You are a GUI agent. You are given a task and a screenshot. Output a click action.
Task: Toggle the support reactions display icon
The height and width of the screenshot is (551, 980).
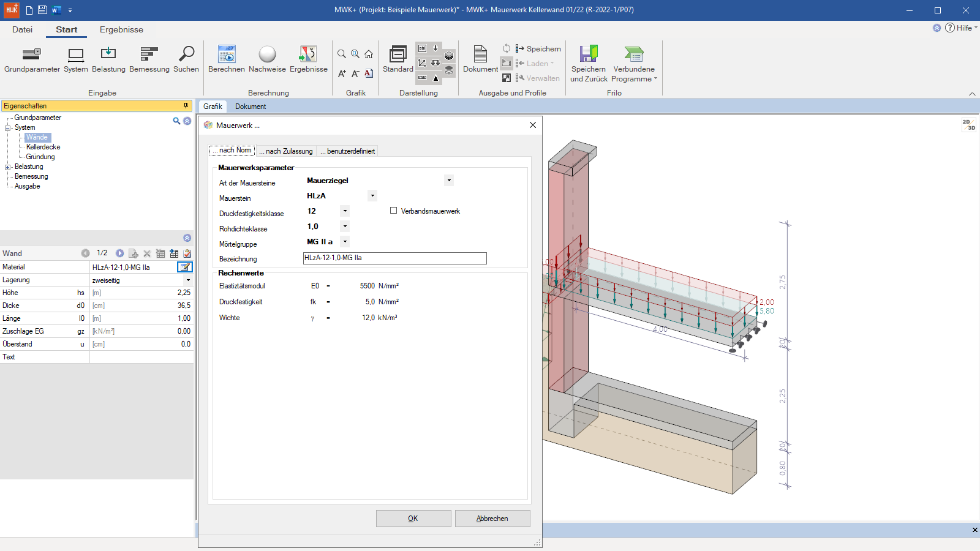435,62
